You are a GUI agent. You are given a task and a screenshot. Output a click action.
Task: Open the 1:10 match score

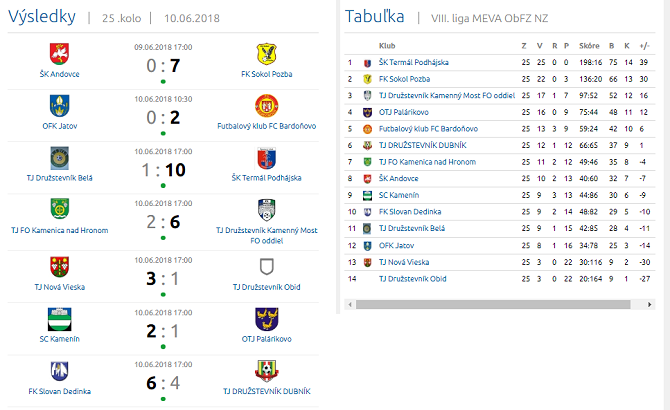(x=163, y=169)
